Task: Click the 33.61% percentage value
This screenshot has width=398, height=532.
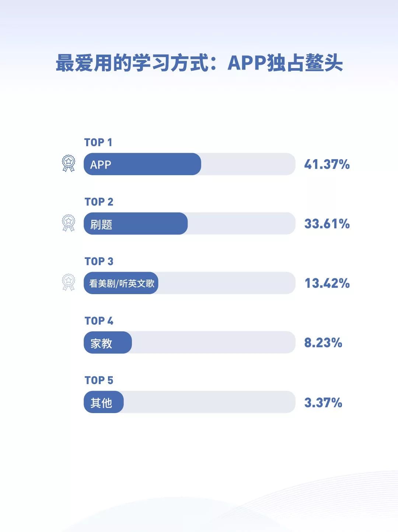Action: [x=327, y=224]
